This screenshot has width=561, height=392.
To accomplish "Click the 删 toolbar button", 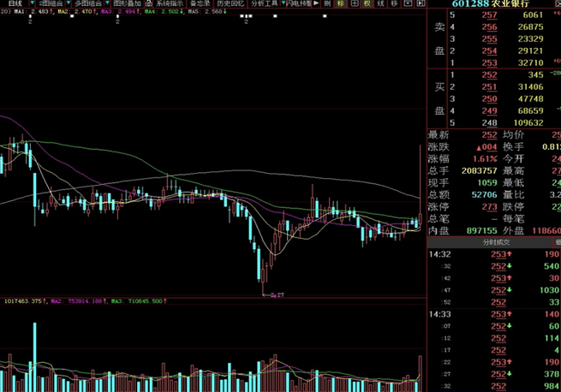I will 326,3.
